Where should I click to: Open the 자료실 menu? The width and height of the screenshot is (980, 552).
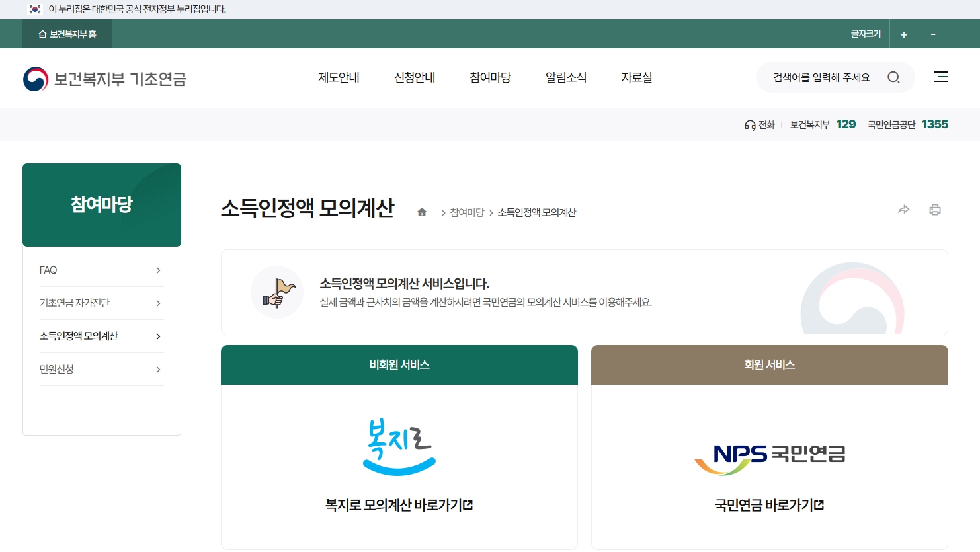[x=637, y=77]
